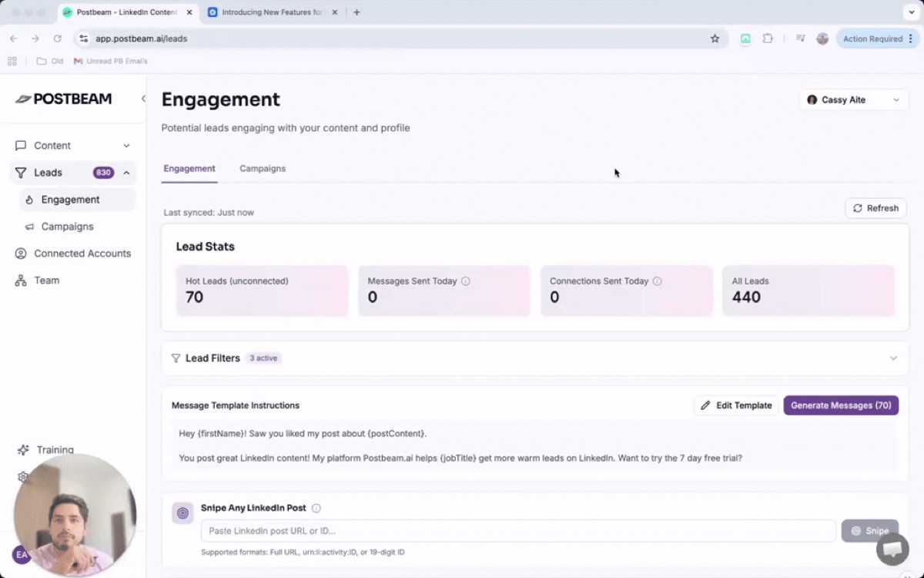Show info for Snipe Any LinkedIn Post
Image resolution: width=924 pixels, height=578 pixels.
316,509
